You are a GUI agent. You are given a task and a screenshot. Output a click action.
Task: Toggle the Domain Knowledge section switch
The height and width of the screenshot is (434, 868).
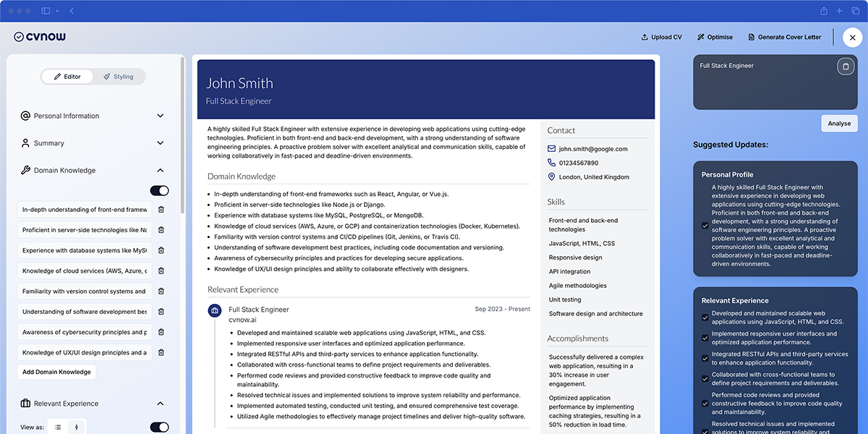pyautogui.click(x=159, y=191)
